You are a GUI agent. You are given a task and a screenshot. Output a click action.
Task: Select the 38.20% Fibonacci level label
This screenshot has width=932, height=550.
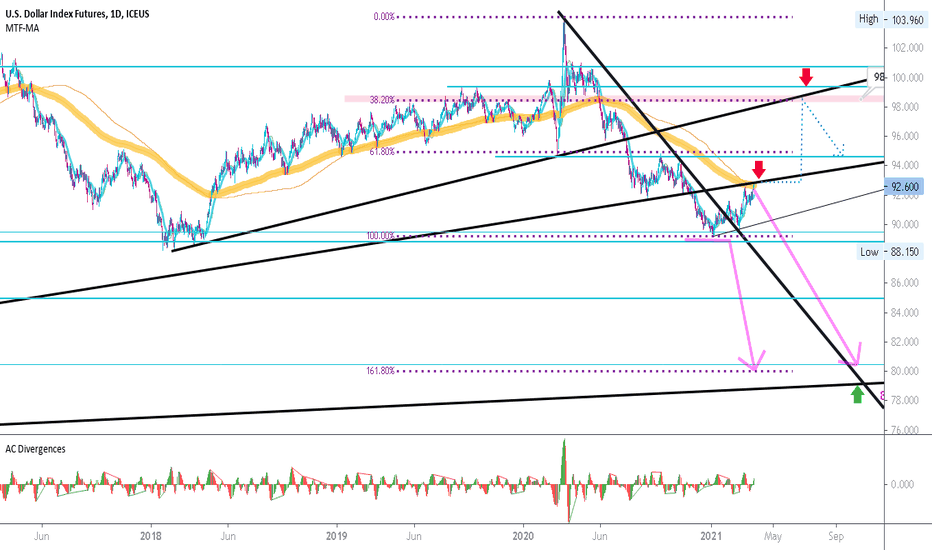382,100
